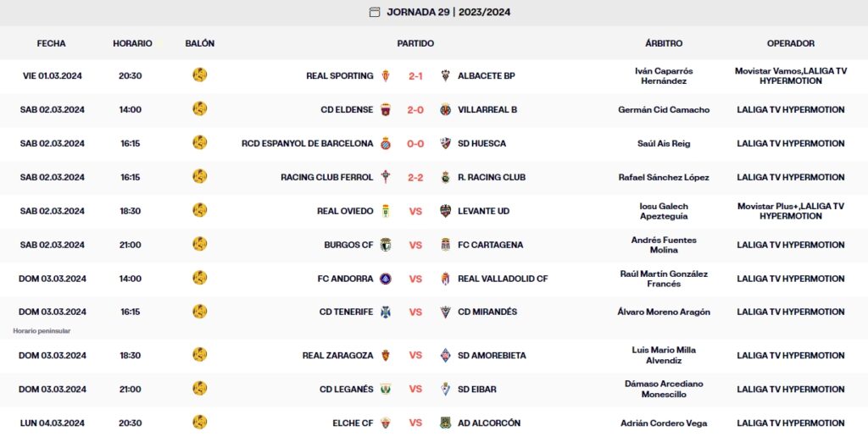Click the SD Eibar club crest

(x=445, y=390)
